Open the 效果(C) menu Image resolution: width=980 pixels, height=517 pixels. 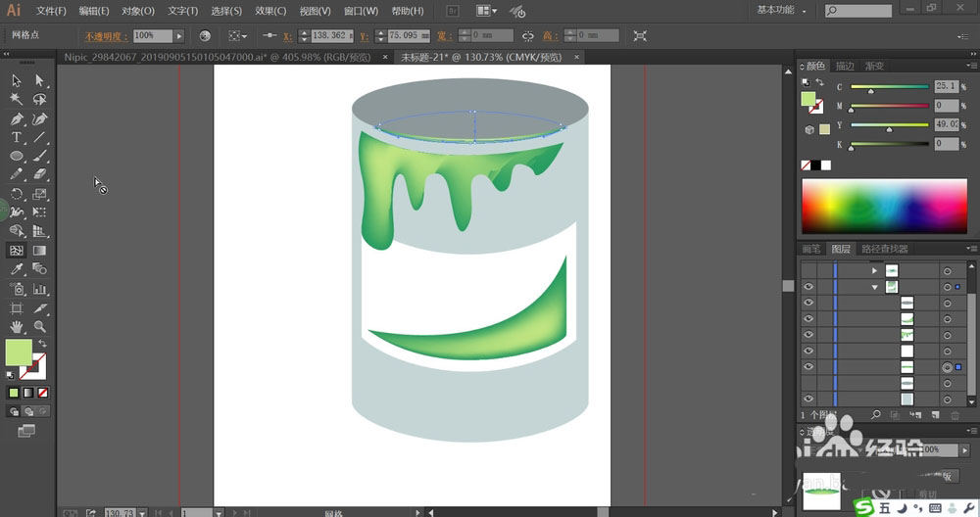pos(270,11)
